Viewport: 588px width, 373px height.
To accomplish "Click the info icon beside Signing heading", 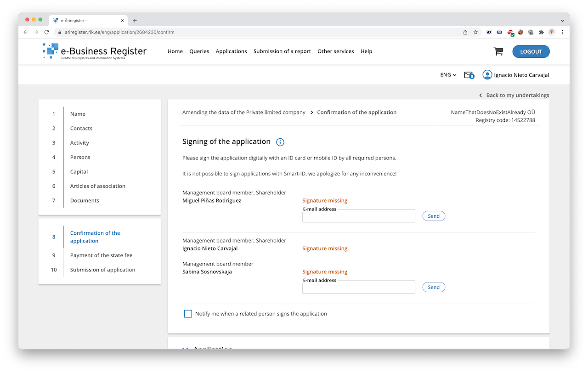I will 280,142.
